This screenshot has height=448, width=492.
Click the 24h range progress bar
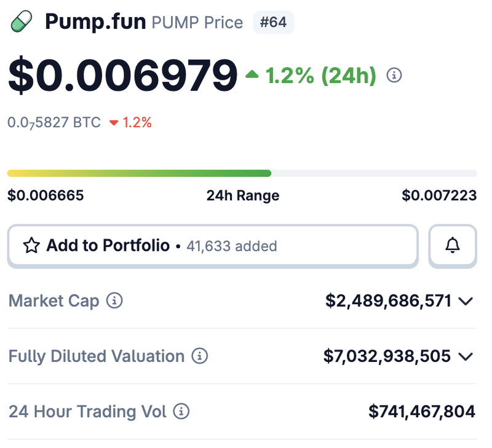pyautogui.click(x=242, y=173)
